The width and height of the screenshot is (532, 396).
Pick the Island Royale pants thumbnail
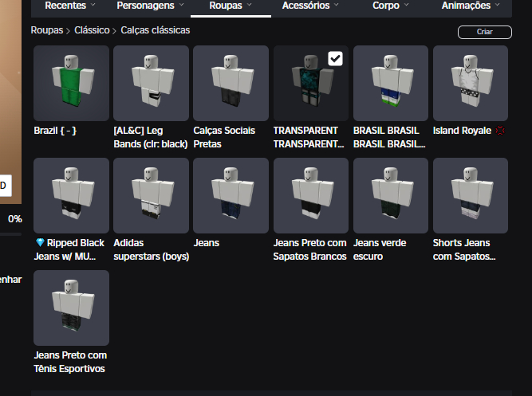[471, 83]
